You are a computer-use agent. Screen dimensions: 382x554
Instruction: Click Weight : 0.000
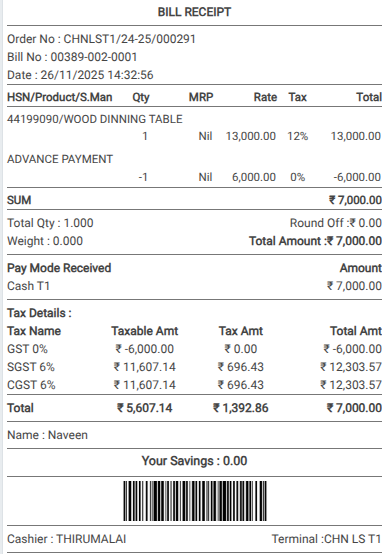pyautogui.click(x=45, y=241)
